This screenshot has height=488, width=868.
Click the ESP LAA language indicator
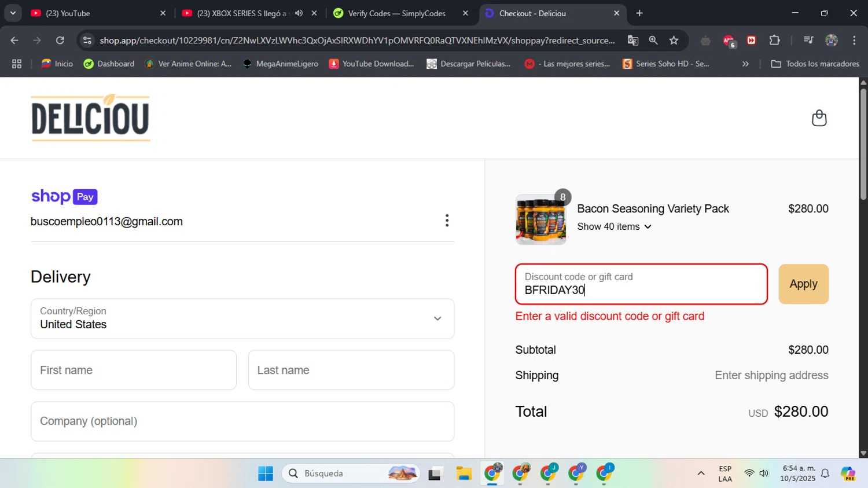click(725, 474)
